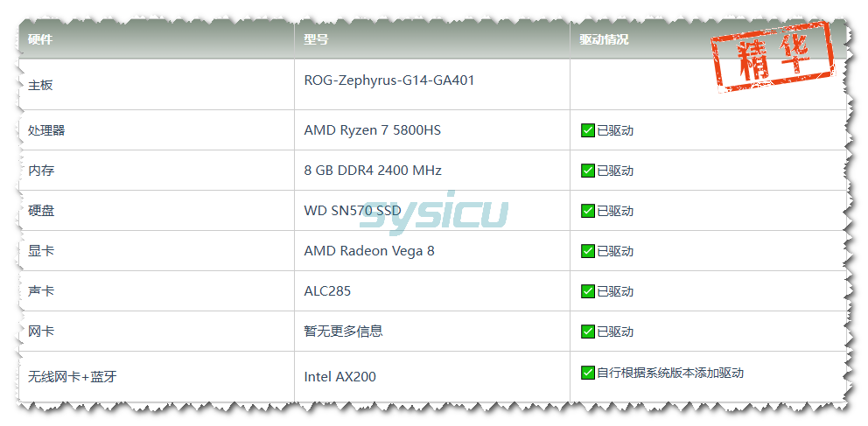Viewport: 868px width, 426px height.
Task: Click the 已驱动 text in the 声卡 row
Action: coord(615,291)
